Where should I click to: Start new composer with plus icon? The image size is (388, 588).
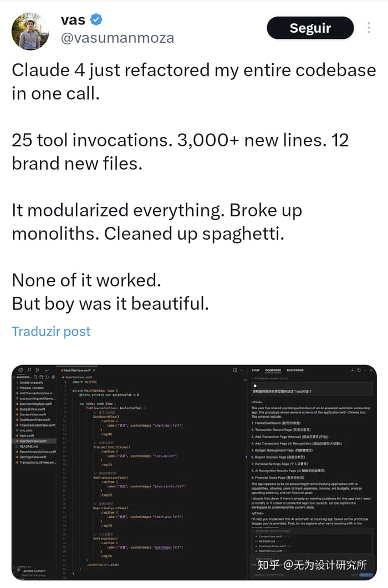352,370
